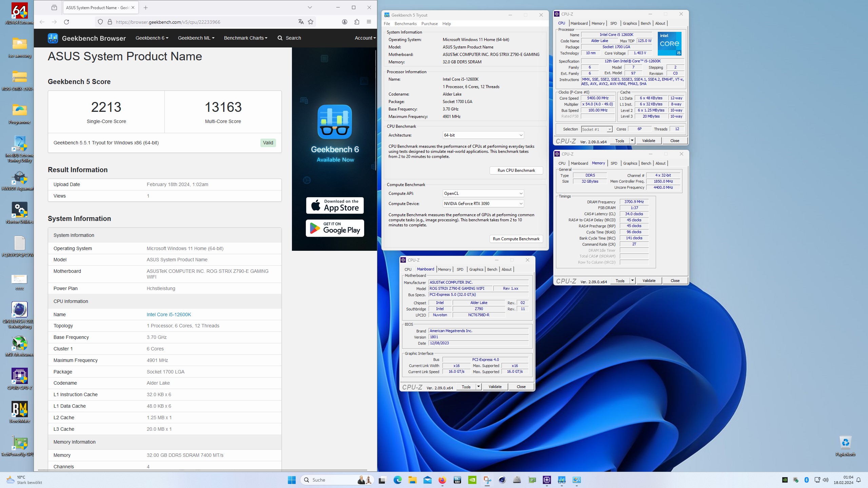Expand the Account nav dropdown
The width and height of the screenshot is (868, 488).
click(x=365, y=38)
